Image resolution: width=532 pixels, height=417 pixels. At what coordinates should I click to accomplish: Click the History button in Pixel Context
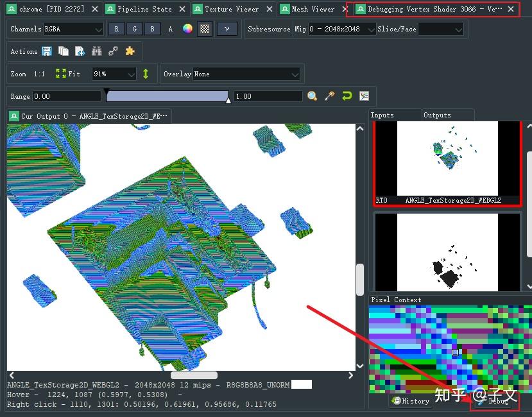(x=411, y=401)
